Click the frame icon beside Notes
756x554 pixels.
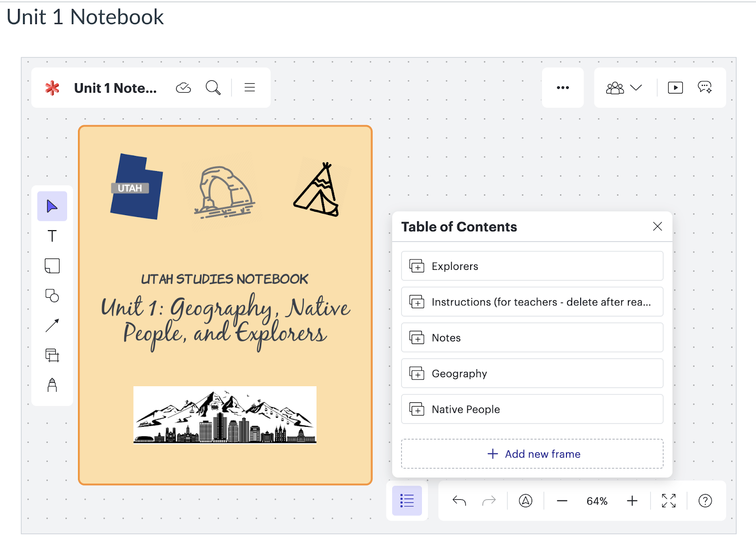[417, 338]
